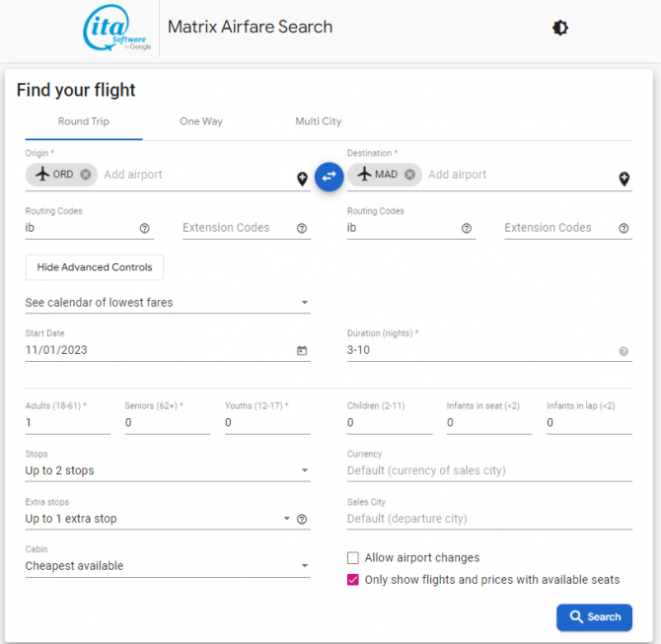
Task: Open the destination nearby airports map pin
Action: tap(624, 179)
